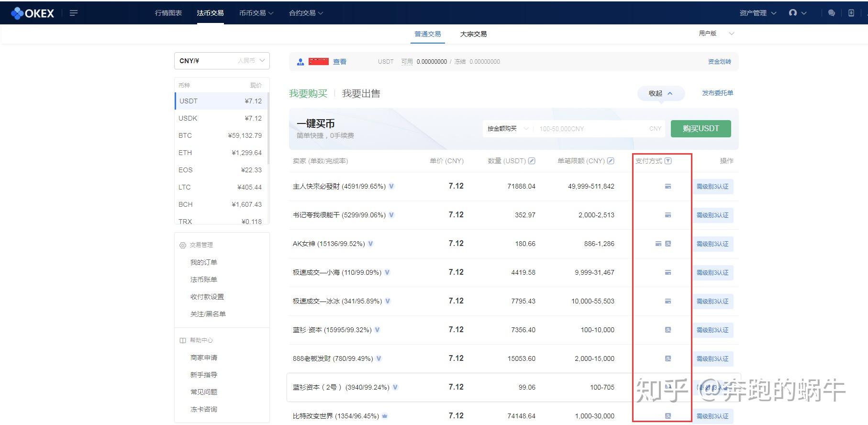The width and height of the screenshot is (868, 425).
Task: Click gear icon beside 交易管理
Action: tap(182, 245)
